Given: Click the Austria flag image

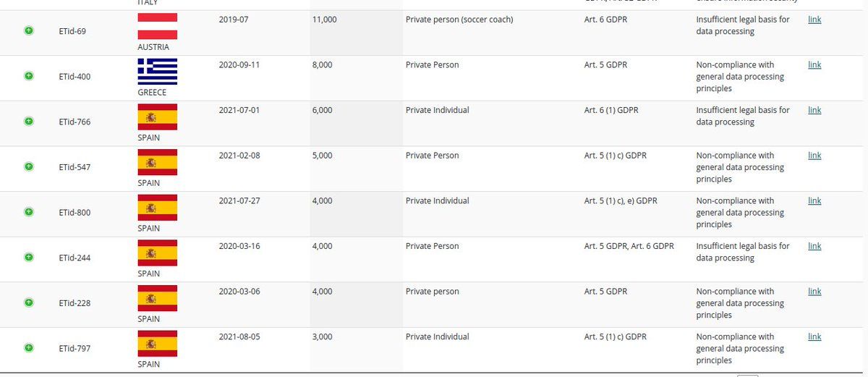Looking at the screenshot, I should (157, 26).
